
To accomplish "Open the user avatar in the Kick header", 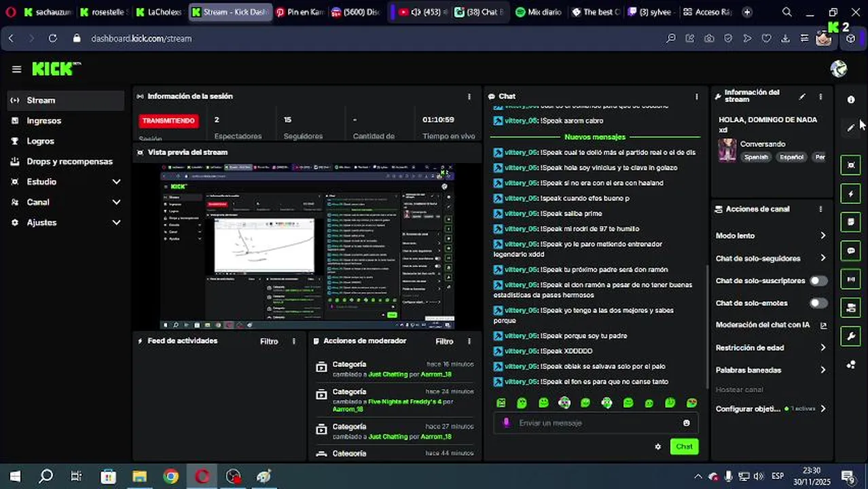I will (839, 69).
